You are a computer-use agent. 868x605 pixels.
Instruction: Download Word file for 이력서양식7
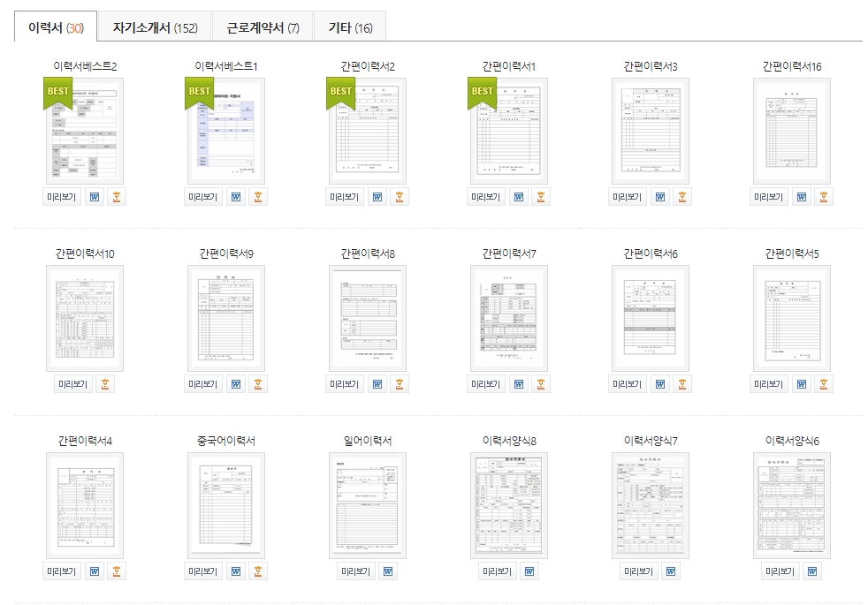point(671,571)
